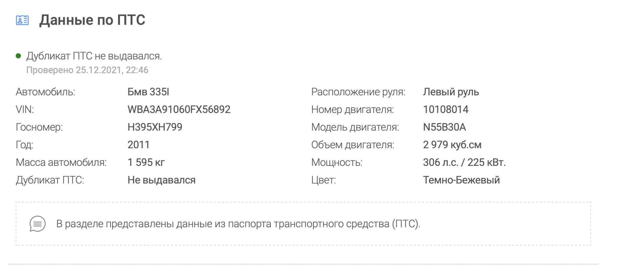The height and width of the screenshot is (273, 644).
Task: Click the engine volume 2 979 куб.см
Action: click(x=452, y=145)
